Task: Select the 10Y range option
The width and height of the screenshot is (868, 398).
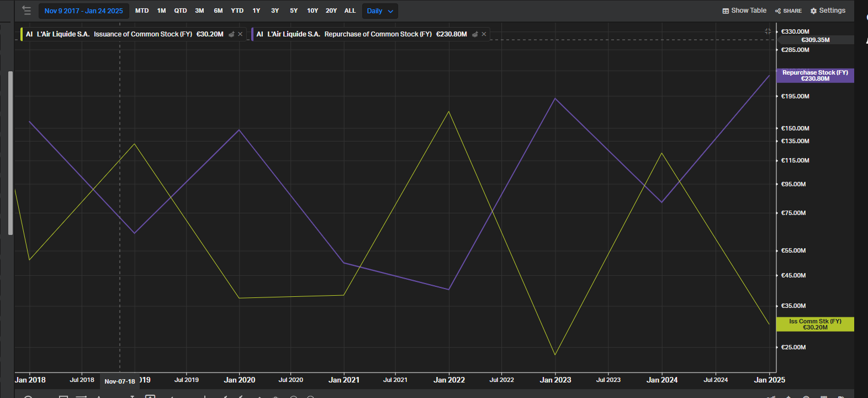Action: point(313,11)
